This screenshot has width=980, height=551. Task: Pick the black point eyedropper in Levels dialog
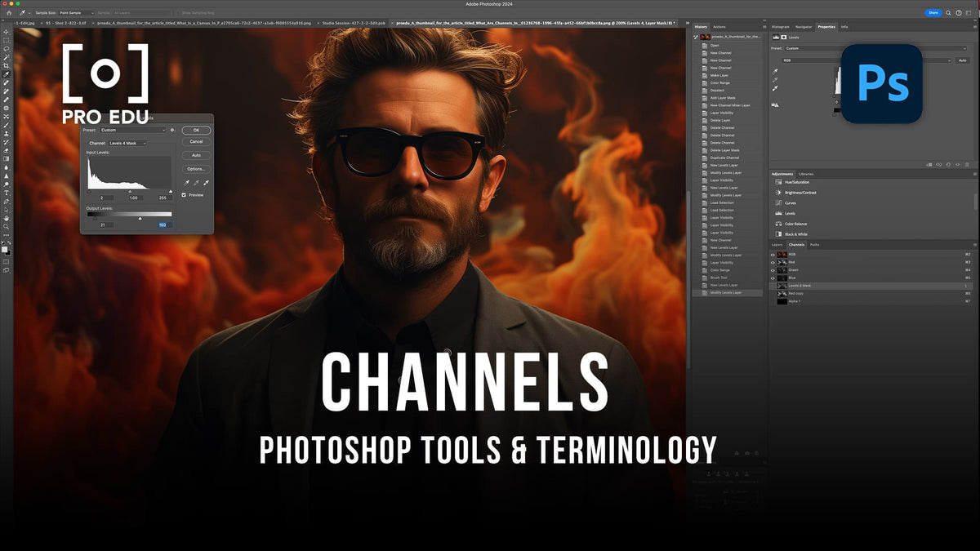point(187,183)
